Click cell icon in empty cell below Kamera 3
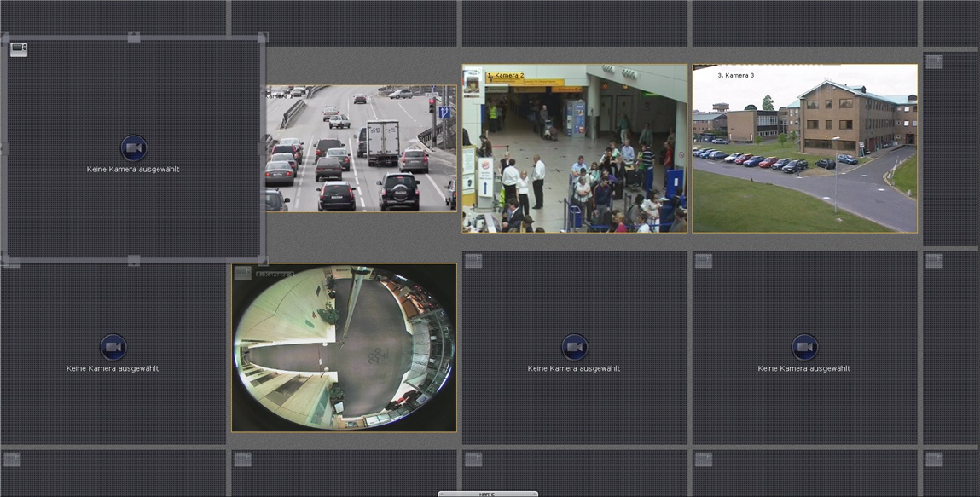Image resolution: width=980 pixels, height=497 pixels. pyautogui.click(x=704, y=260)
